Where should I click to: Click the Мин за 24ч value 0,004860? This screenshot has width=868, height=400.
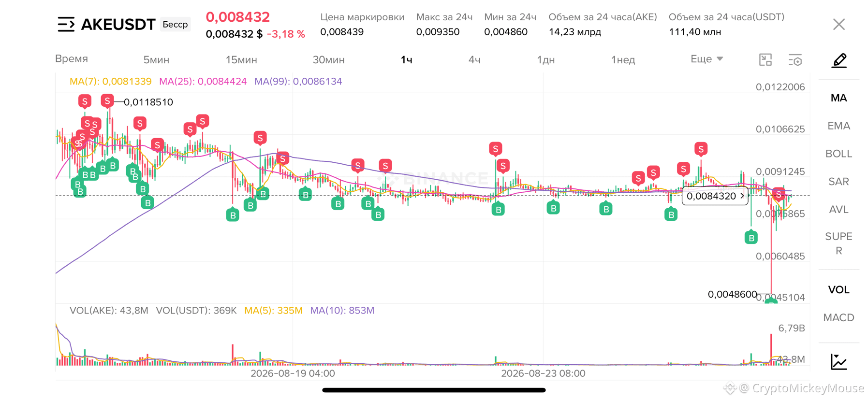click(x=505, y=32)
